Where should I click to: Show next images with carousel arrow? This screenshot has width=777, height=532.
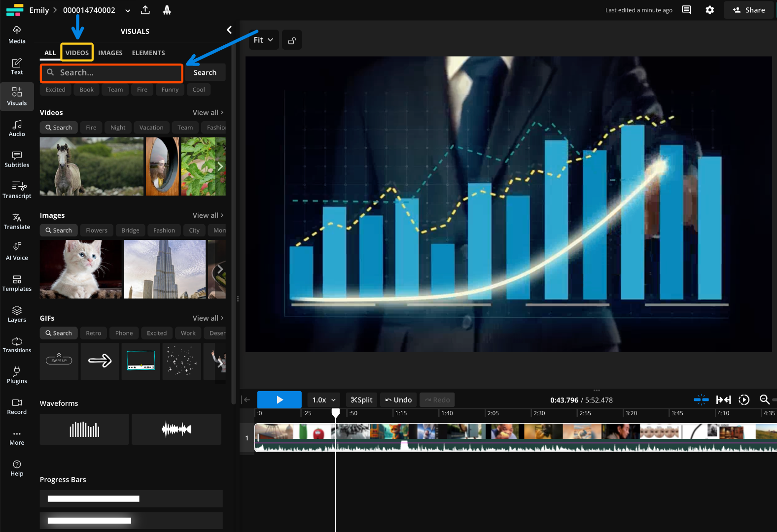[220, 269]
